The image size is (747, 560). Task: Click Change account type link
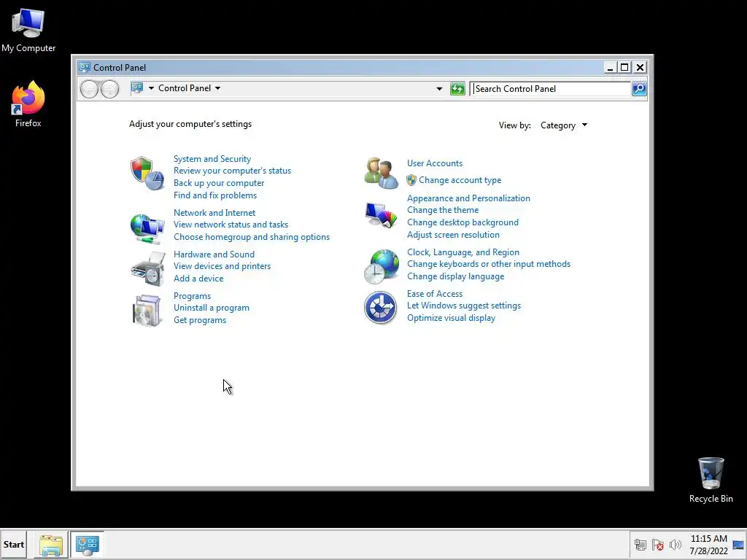click(x=460, y=180)
